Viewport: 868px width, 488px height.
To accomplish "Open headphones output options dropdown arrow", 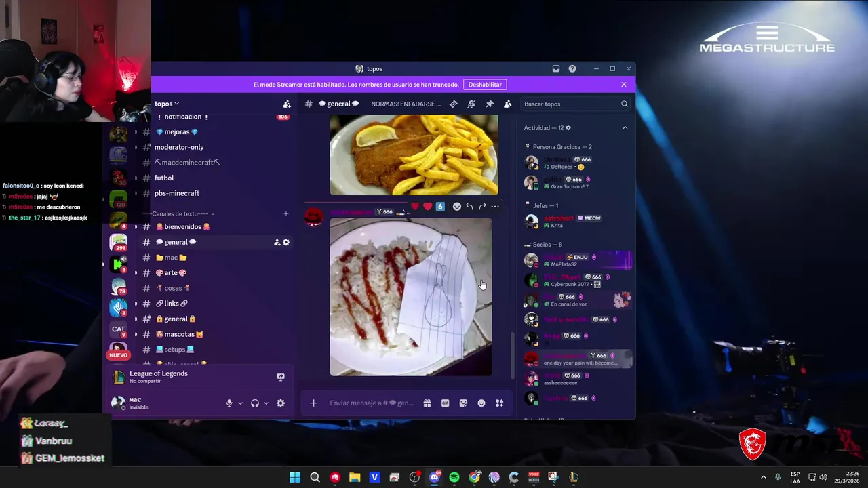I will [266, 403].
